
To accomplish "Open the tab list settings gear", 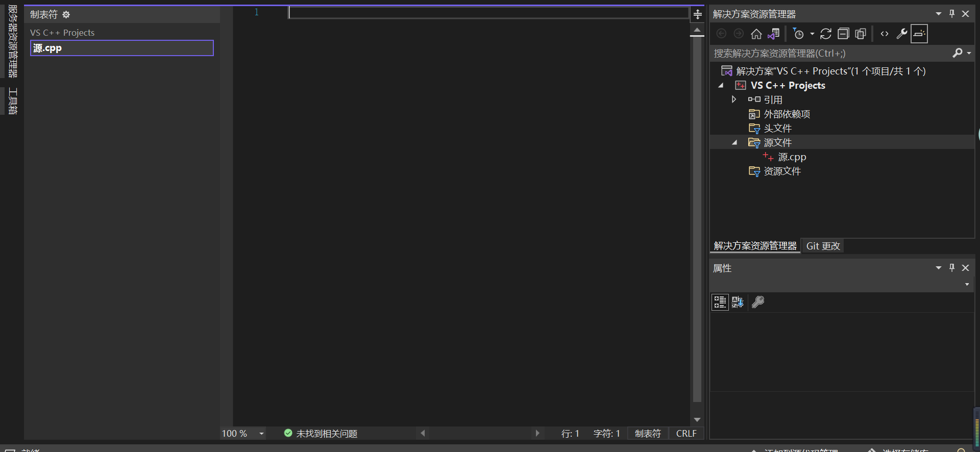I will click(x=66, y=15).
